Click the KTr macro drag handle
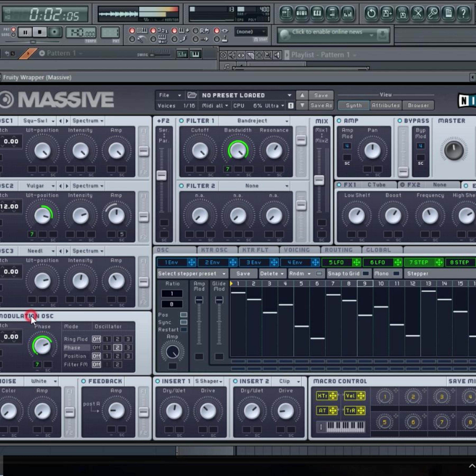The image size is (476, 476). coord(333,396)
